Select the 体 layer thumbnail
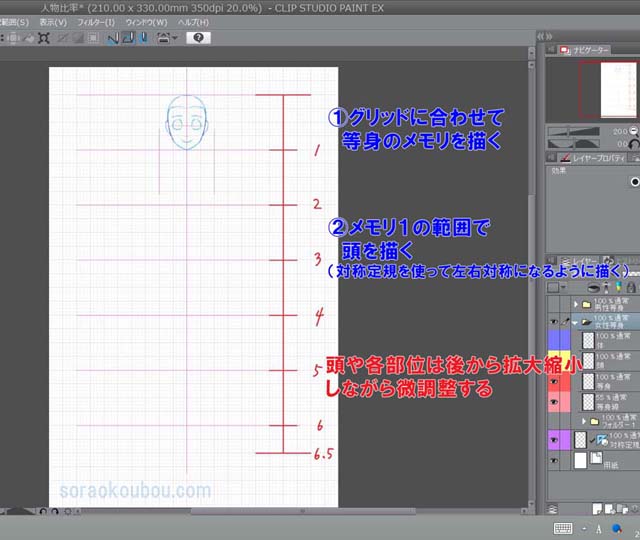The image size is (640, 540). coord(588,340)
